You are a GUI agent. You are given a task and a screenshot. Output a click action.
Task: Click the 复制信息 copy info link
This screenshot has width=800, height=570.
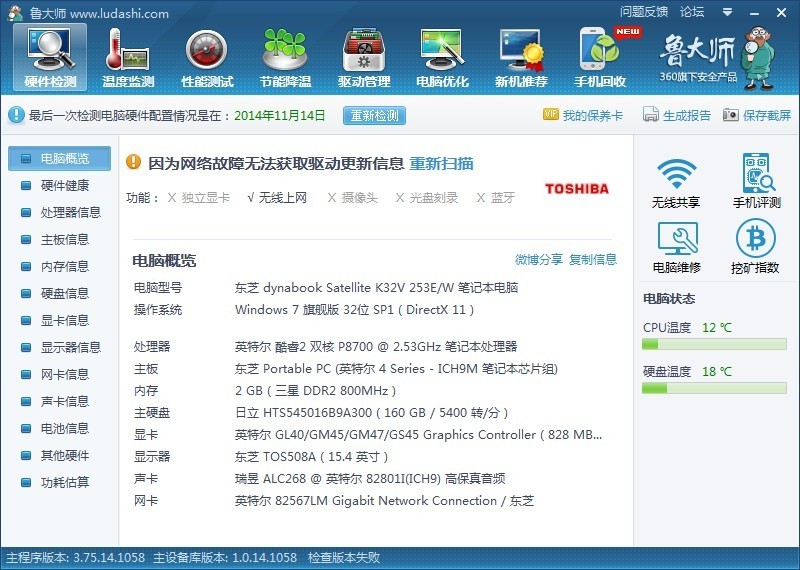[x=592, y=259]
